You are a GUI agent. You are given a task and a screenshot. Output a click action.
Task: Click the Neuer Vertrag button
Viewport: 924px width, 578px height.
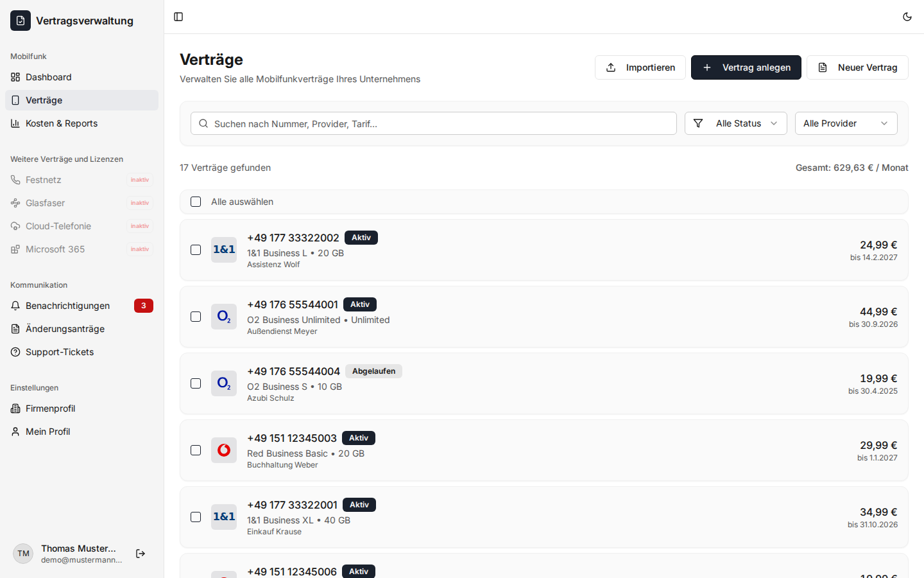click(857, 67)
